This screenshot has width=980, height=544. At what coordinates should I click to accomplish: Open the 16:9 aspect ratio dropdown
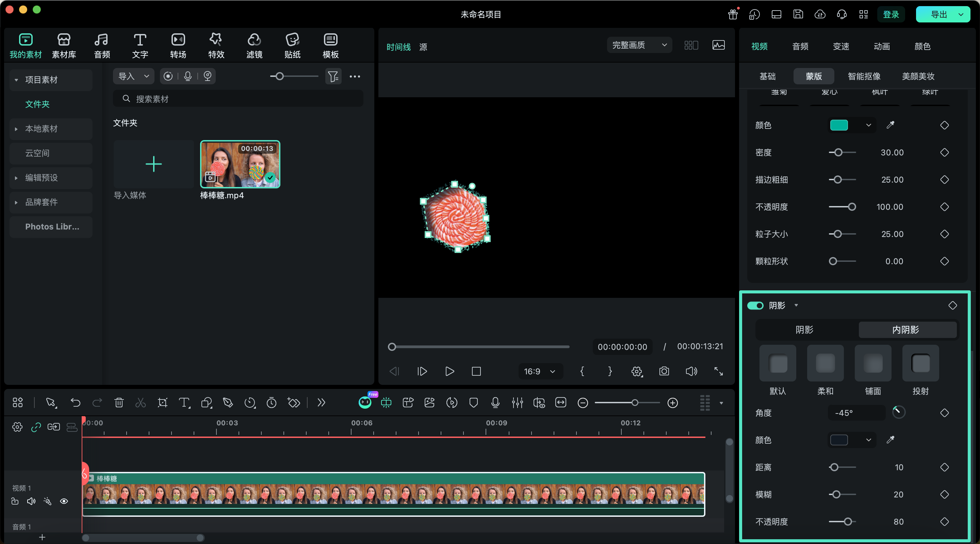click(x=540, y=371)
